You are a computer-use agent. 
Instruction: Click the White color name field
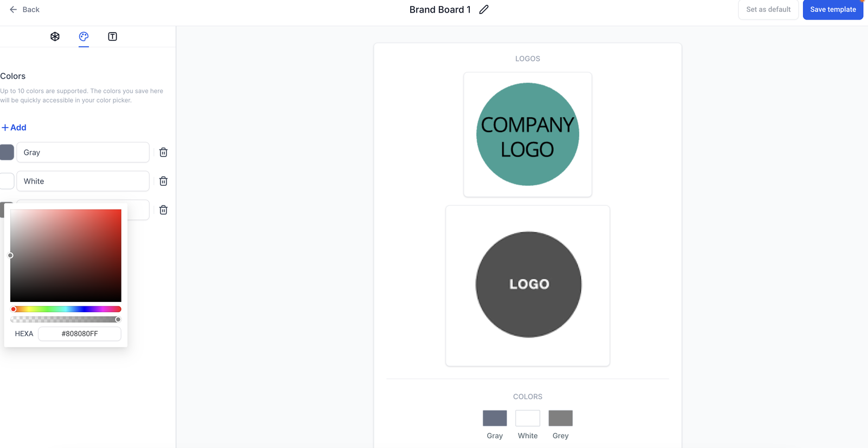pos(82,181)
